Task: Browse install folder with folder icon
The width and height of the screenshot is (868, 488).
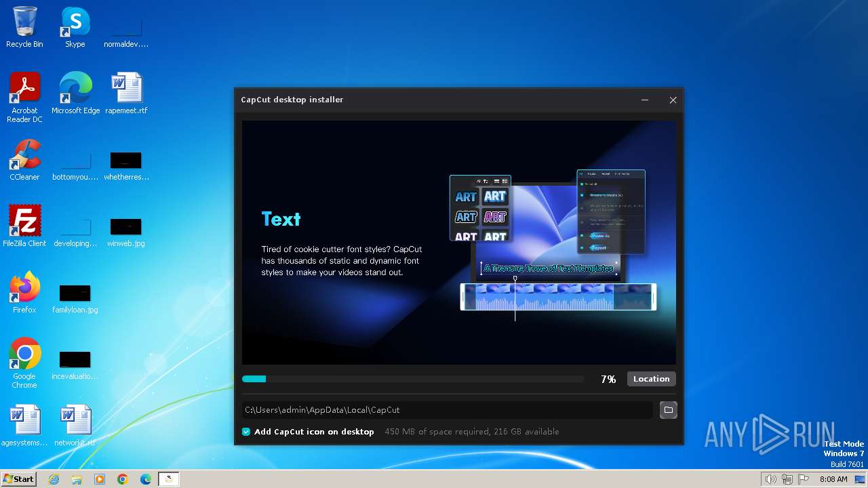Action: (x=669, y=410)
